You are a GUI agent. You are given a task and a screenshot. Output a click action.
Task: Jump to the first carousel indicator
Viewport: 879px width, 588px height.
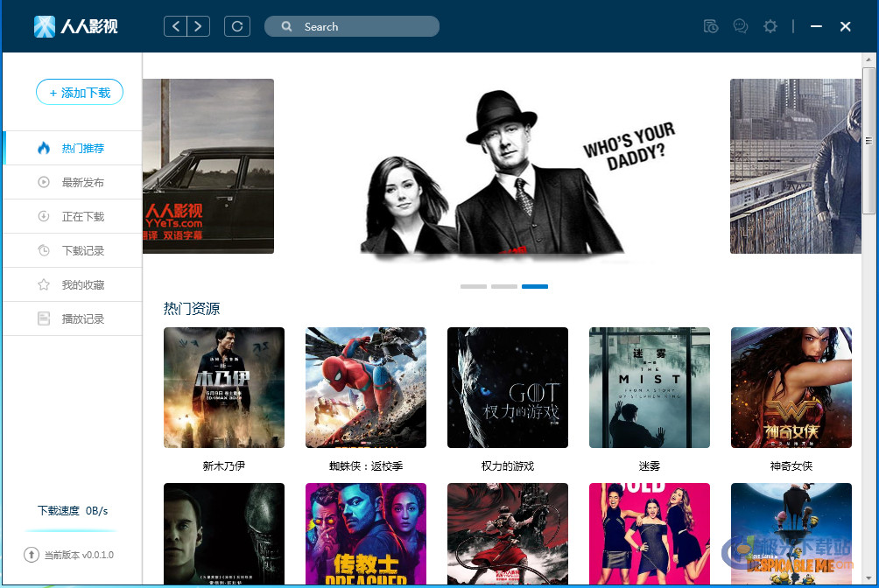[474, 286]
